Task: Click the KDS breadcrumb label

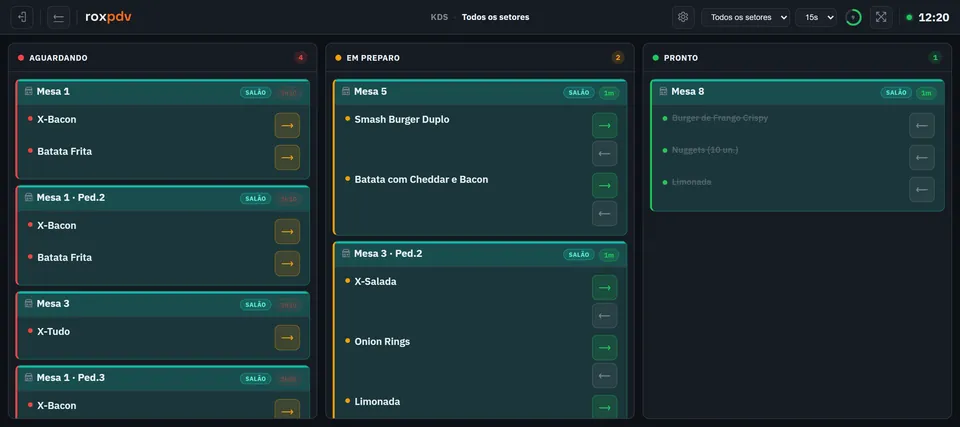Action: [x=439, y=17]
